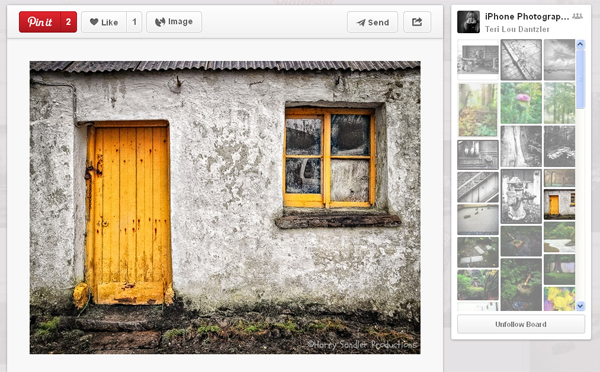Open the stone lantern statue thumbnail
Image resolution: width=600 pixels, height=372 pixels.
tap(521, 196)
